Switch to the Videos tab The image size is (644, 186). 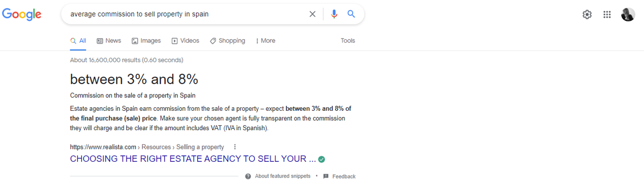[186, 41]
